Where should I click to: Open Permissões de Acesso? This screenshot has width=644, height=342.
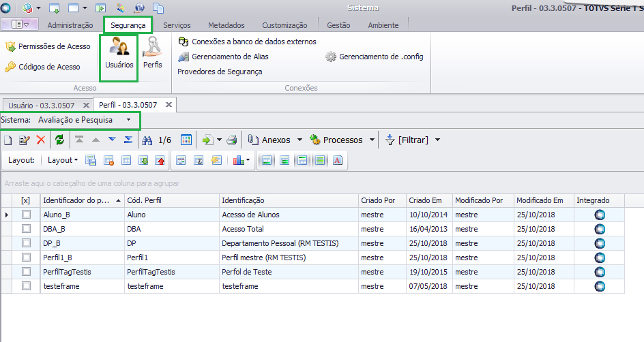48,46
